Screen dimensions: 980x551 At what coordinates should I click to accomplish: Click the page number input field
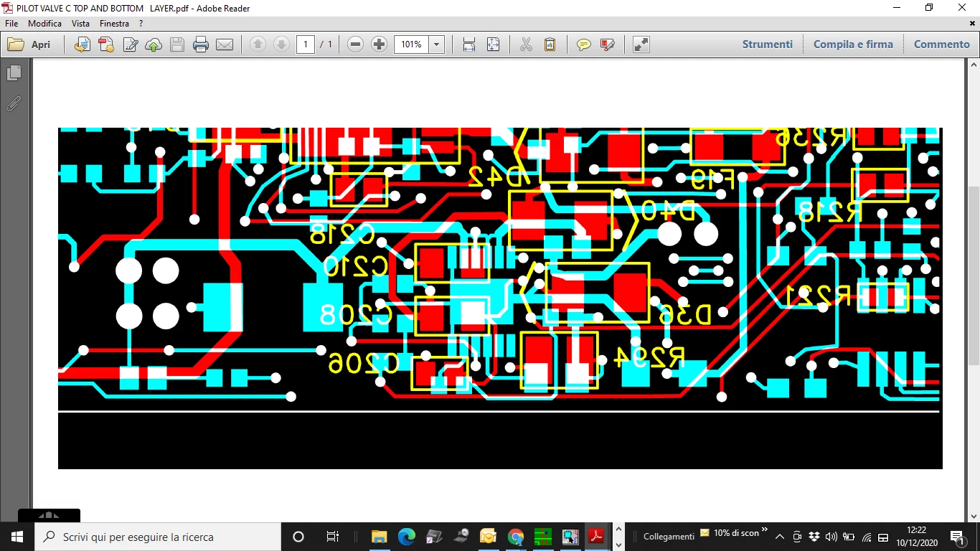point(306,44)
